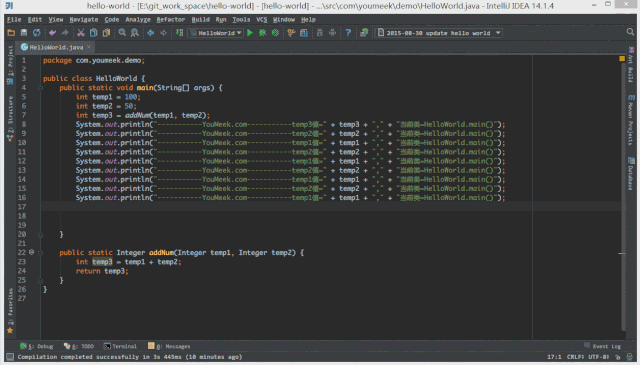The height and width of the screenshot is (365, 640).
Task: Click the Save All toolbar icon
Action: (24, 33)
